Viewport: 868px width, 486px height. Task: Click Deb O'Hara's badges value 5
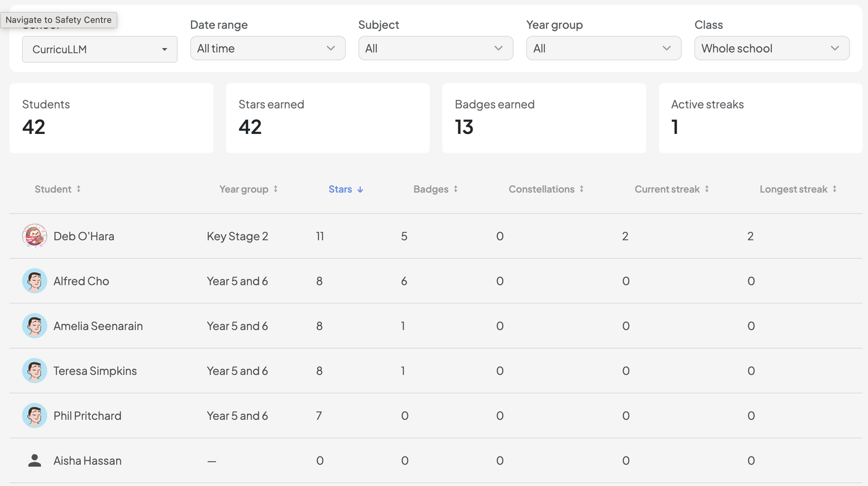(x=404, y=236)
